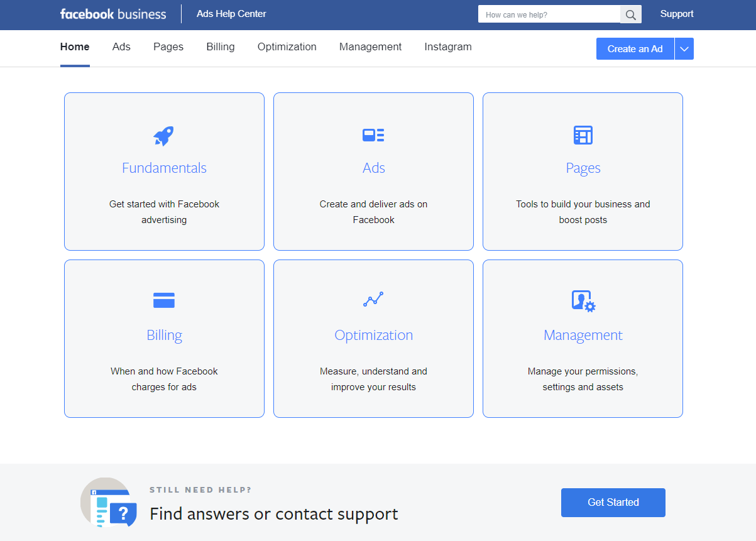The height and width of the screenshot is (541, 756).
Task: Click the Get Started button
Action: pos(613,503)
